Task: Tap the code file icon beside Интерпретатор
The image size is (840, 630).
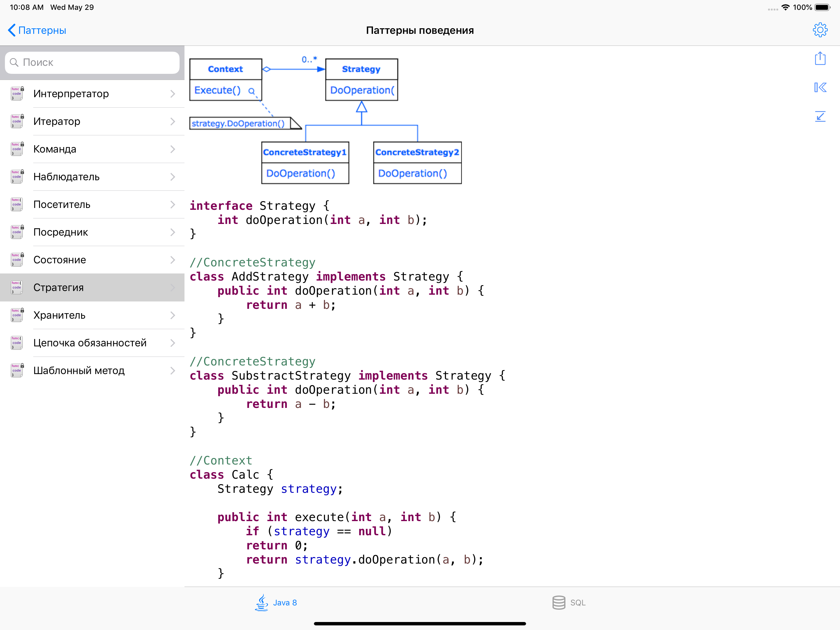Action: click(x=17, y=94)
